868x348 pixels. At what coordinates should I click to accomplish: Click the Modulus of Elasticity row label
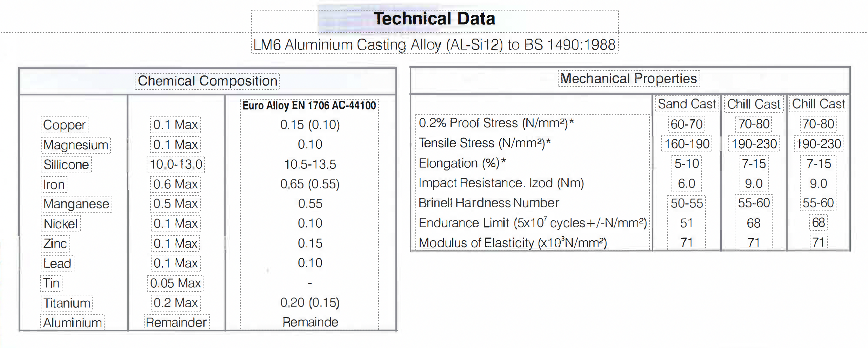tap(513, 243)
